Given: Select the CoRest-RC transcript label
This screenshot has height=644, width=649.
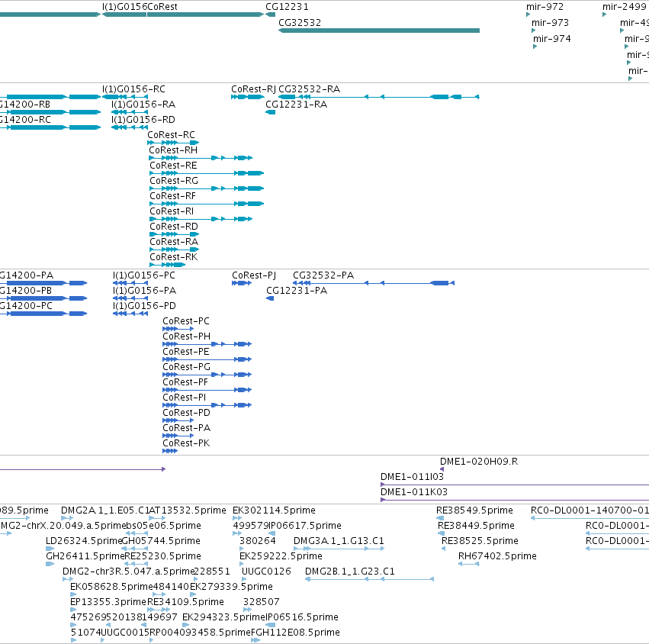Looking at the screenshot, I should click(x=172, y=135).
